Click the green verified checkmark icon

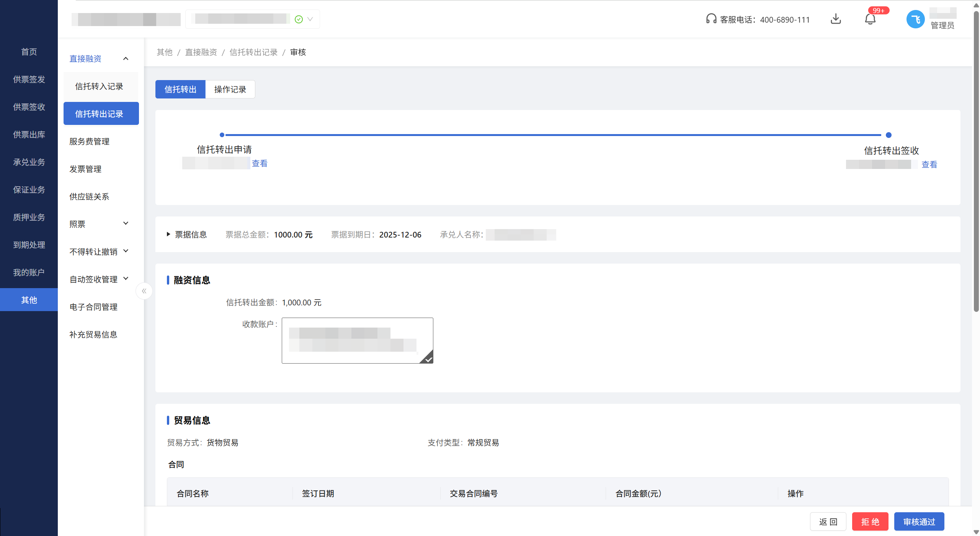click(x=299, y=19)
